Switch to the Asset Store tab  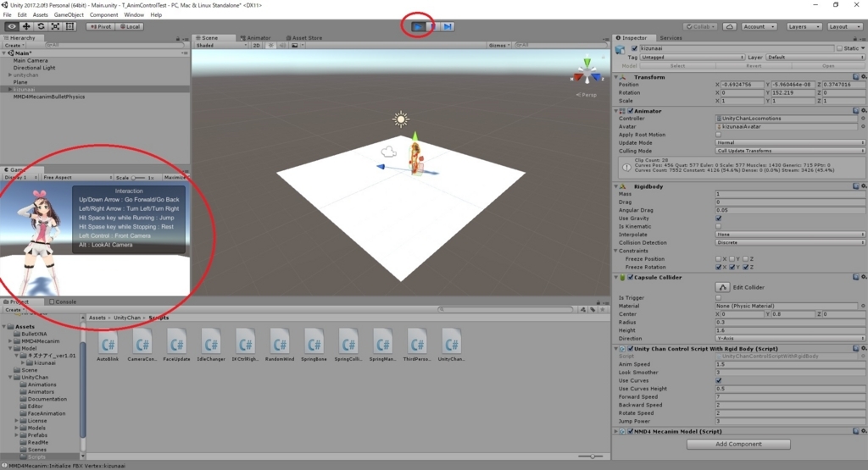pos(304,38)
